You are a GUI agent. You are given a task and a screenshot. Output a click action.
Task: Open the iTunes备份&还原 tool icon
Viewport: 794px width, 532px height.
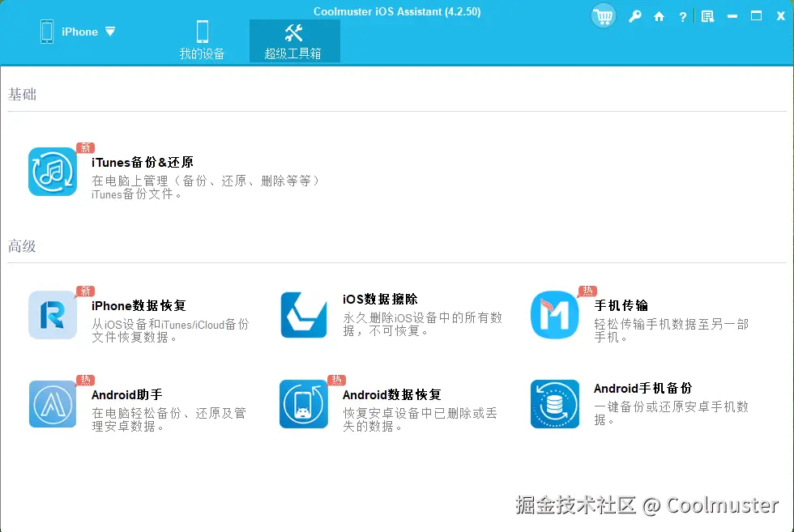52,172
